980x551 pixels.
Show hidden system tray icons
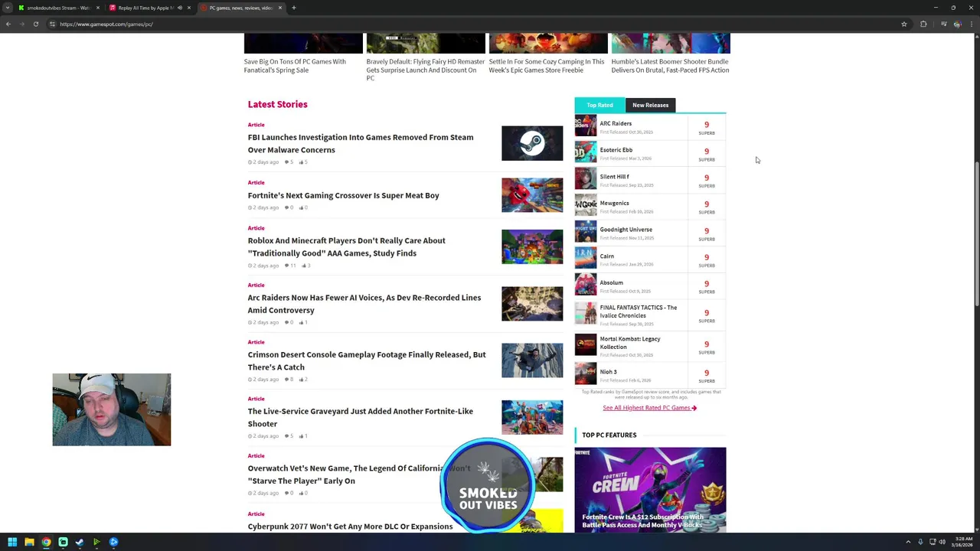(x=908, y=542)
